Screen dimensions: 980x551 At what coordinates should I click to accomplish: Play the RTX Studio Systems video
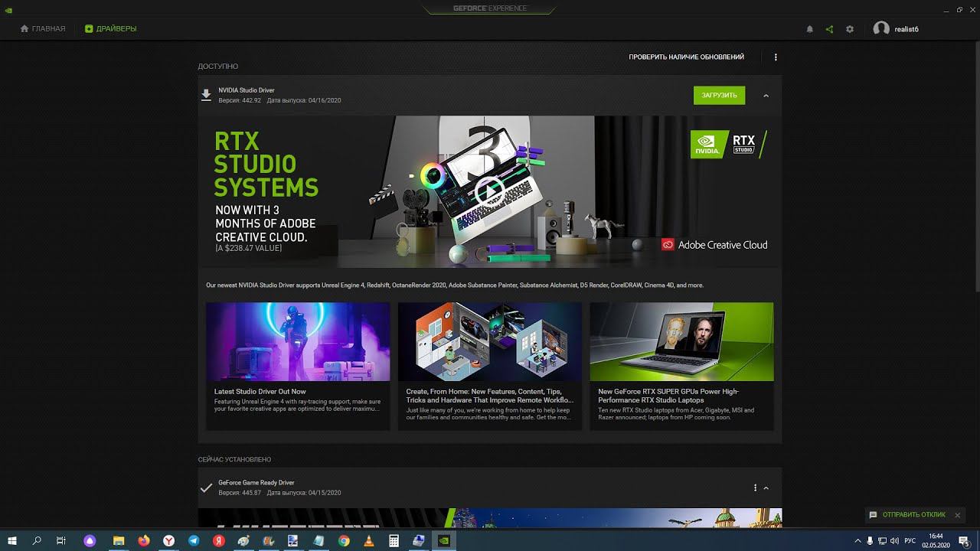488,191
